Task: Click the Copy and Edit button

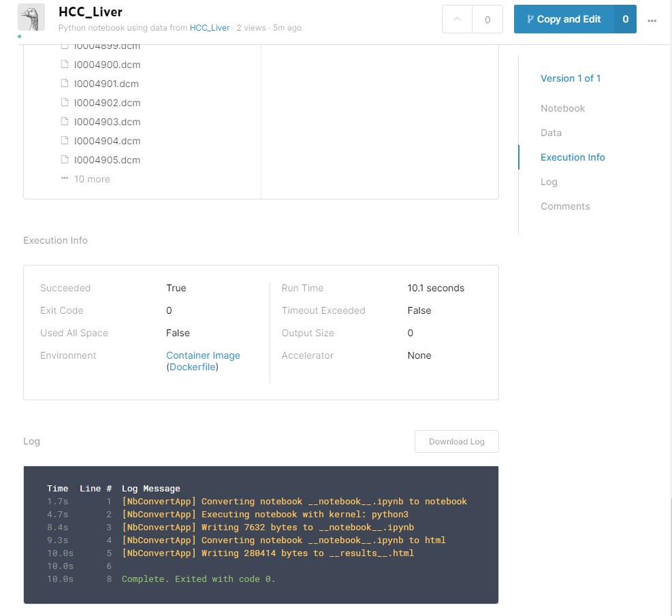Action: 564,19
